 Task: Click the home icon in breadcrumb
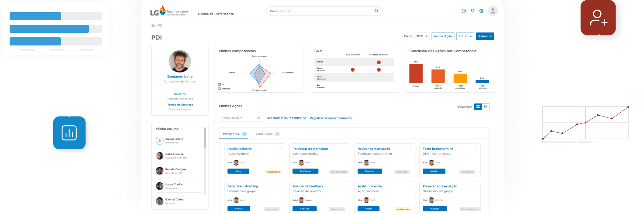click(153, 26)
